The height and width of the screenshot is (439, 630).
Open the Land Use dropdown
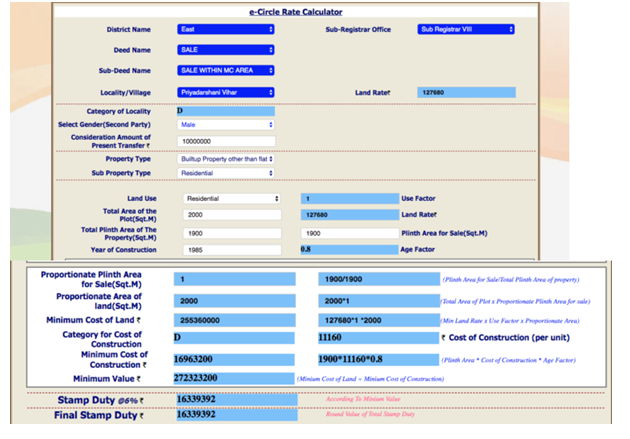coord(232,199)
